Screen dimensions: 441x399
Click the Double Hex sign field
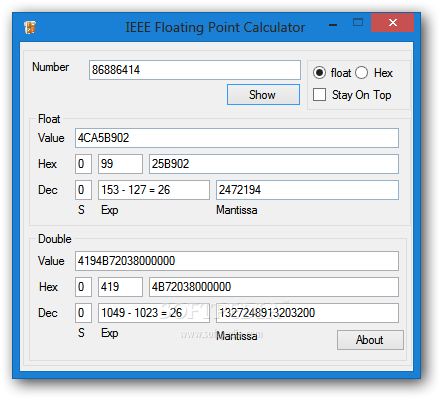(x=83, y=287)
